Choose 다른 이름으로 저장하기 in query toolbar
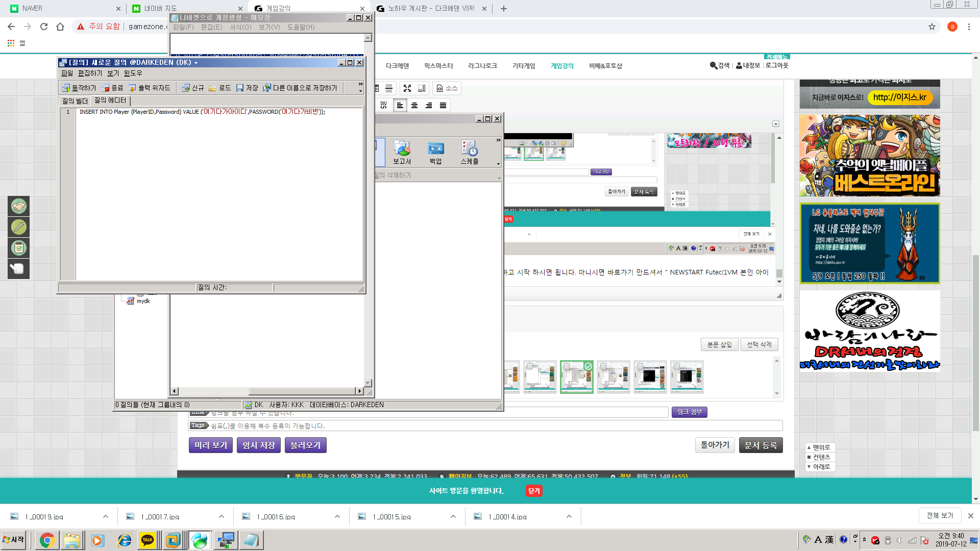Screen dimensions: 980x551 click(x=300, y=88)
